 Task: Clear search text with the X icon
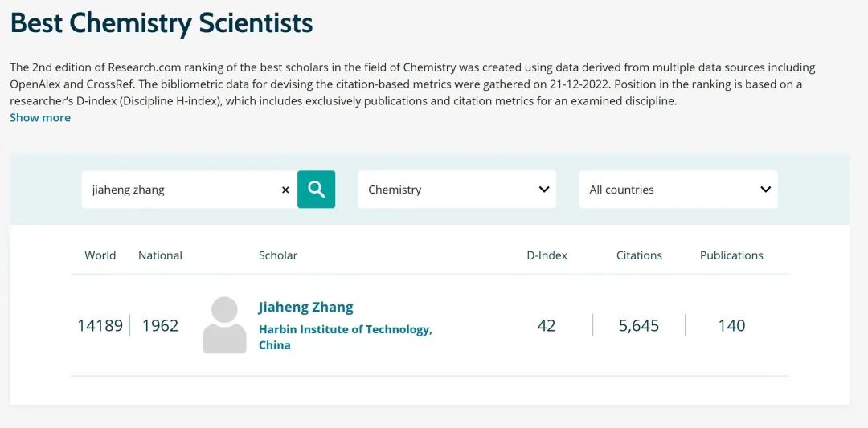285,190
